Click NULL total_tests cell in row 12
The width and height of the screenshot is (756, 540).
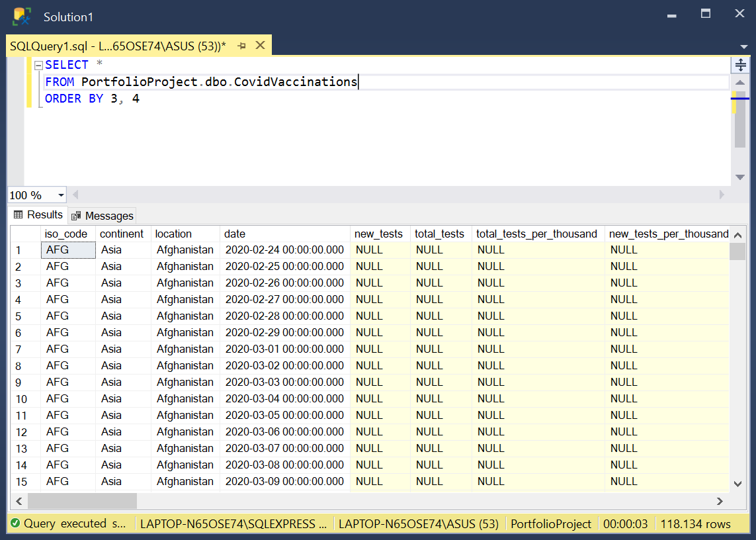click(x=441, y=432)
